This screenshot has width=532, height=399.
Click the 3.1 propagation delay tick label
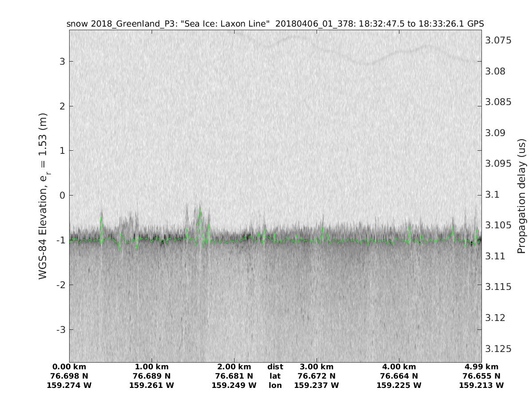(492, 195)
